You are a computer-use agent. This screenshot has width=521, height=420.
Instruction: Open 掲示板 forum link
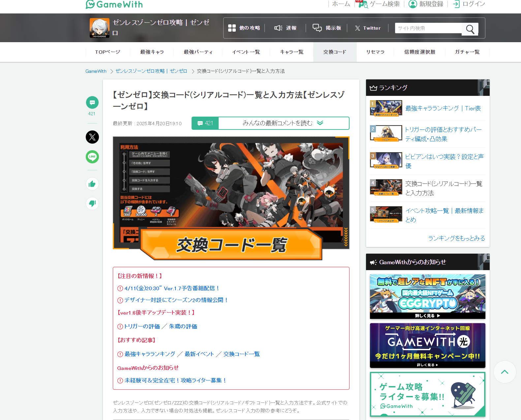point(327,28)
